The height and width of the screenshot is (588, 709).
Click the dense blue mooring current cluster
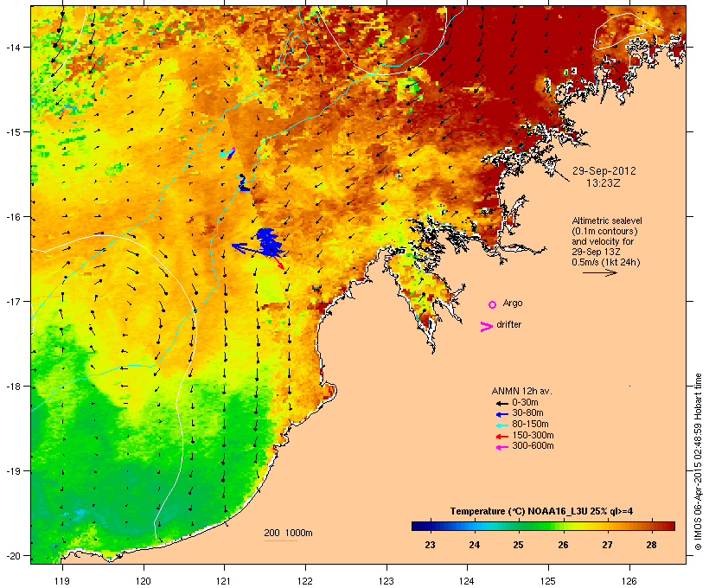point(269,241)
